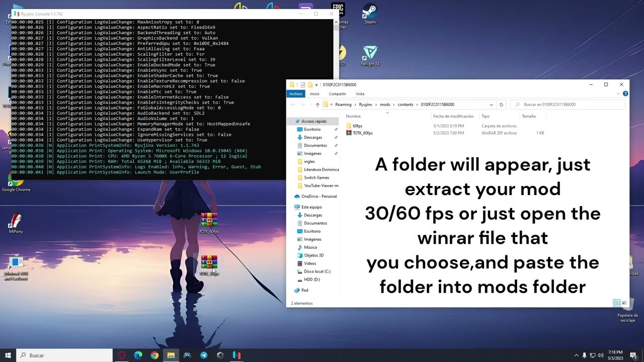Open the notification center in the tray
Viewport: 644px width, 362px height.
point(633,355)
